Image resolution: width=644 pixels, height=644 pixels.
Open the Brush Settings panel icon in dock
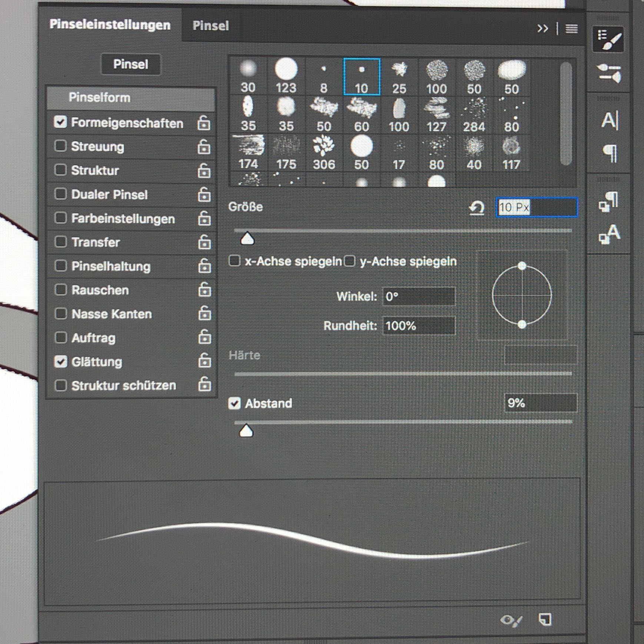tap(608, 39)
